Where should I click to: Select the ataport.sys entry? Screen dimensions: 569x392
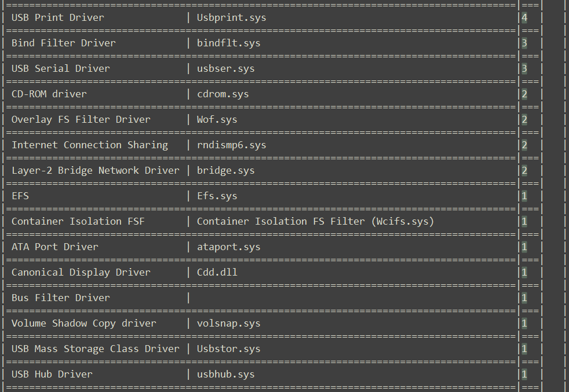click(x=228, y=247)
